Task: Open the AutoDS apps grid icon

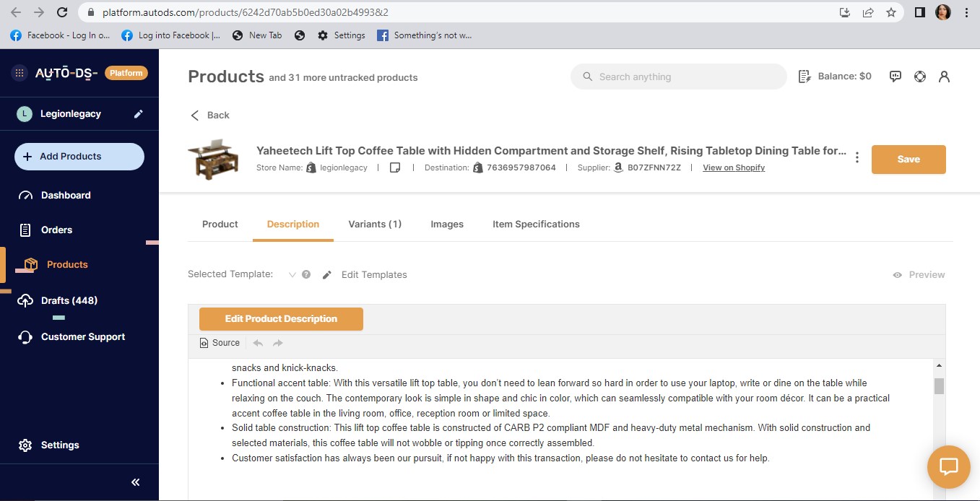Action: pos(19,73)
